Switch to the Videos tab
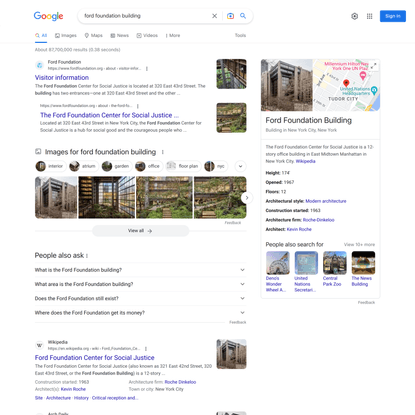Image resolution: width=415 pixels, height=415 pixels. point(147,35)
